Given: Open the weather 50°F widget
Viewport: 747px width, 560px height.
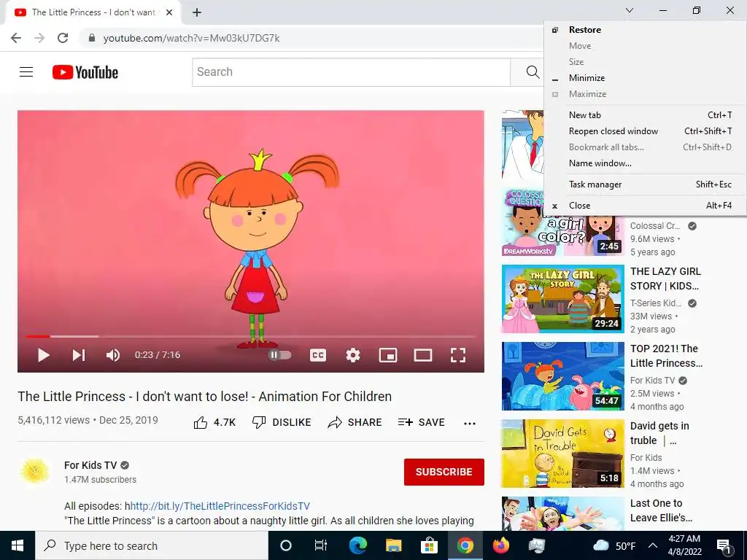Looking at the screenshot, I should pos(614,545).
